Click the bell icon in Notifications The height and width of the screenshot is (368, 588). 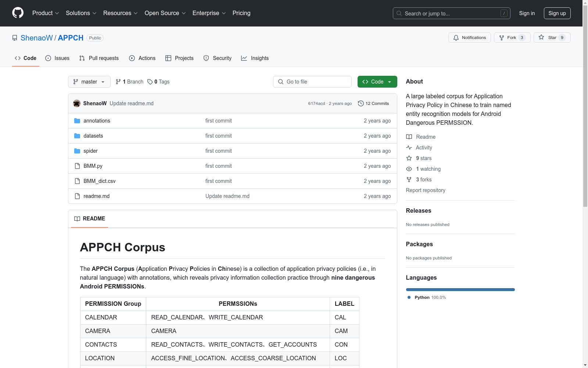coord(456,38)
